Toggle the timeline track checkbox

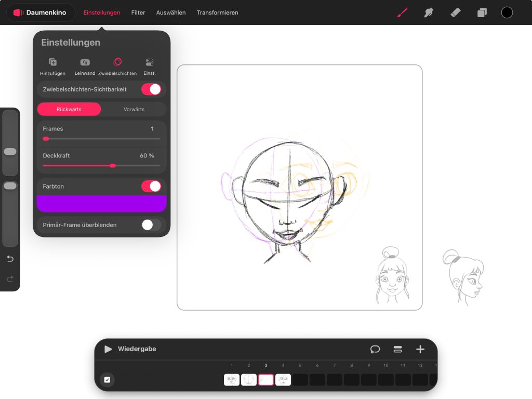pos(107,380)
